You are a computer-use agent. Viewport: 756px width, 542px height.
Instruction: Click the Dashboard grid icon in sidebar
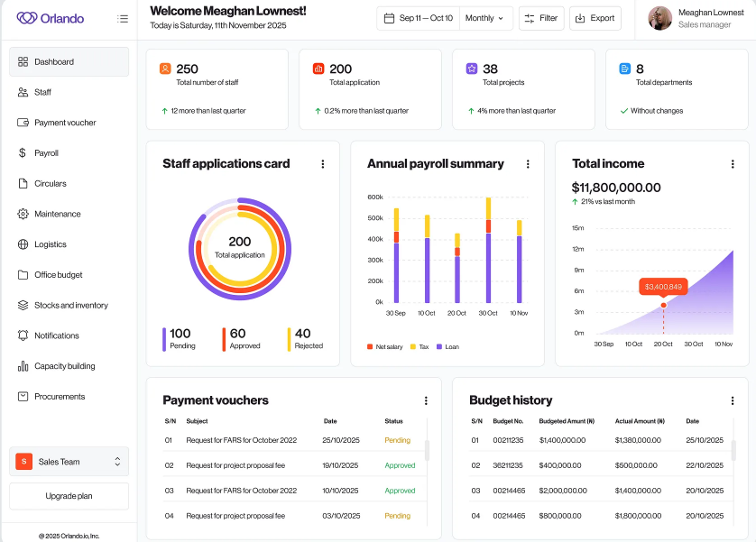tap(23, 61)
